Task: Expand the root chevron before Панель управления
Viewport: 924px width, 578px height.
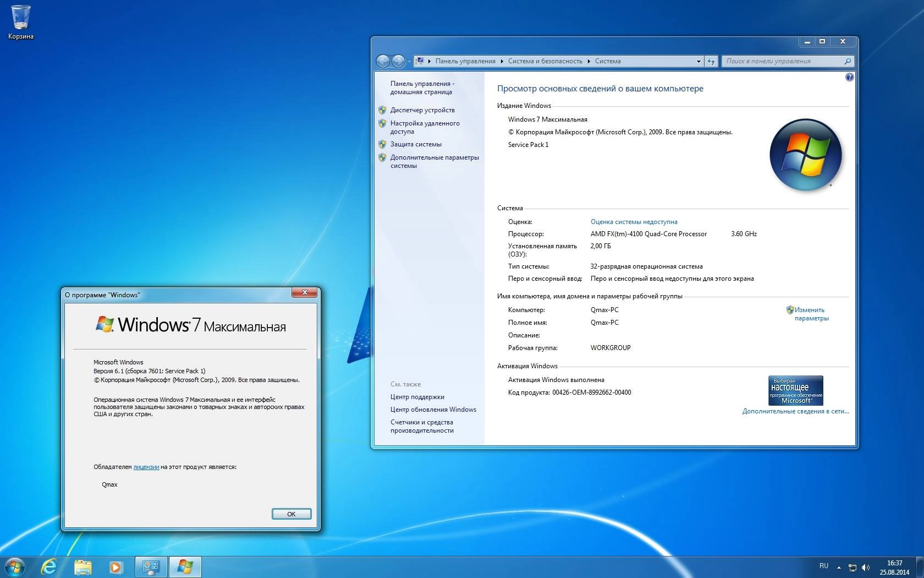Action: coord(430,61)
